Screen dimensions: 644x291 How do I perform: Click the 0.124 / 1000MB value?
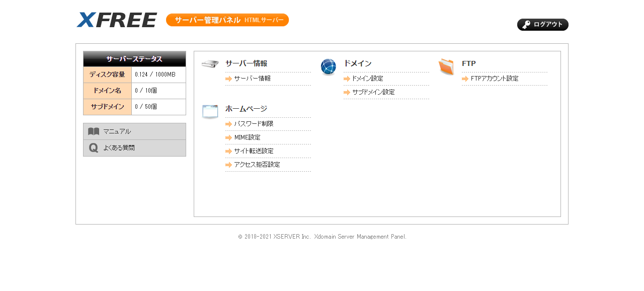click(x=155, y=75)
